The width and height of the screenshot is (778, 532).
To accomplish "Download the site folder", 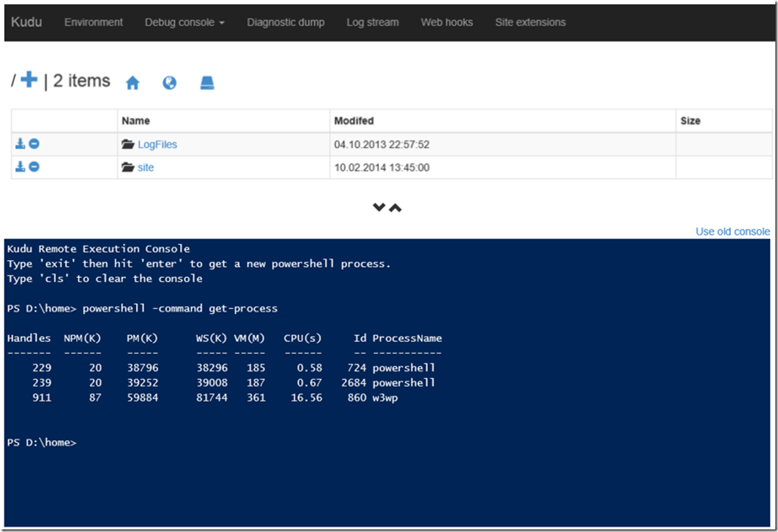I will (x=20, y=167).
